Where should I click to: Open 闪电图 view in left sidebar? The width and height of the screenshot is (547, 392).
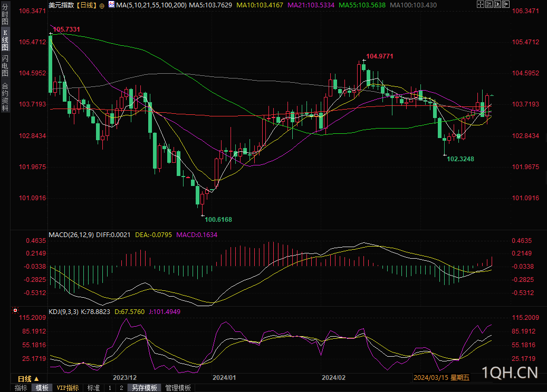pyautogui.click(x=5, y=66)
